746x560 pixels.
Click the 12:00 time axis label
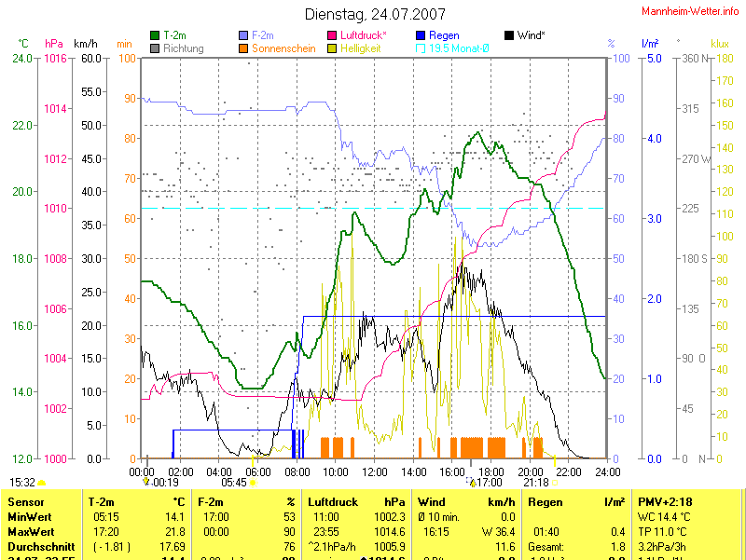click(x=375, y=472)
